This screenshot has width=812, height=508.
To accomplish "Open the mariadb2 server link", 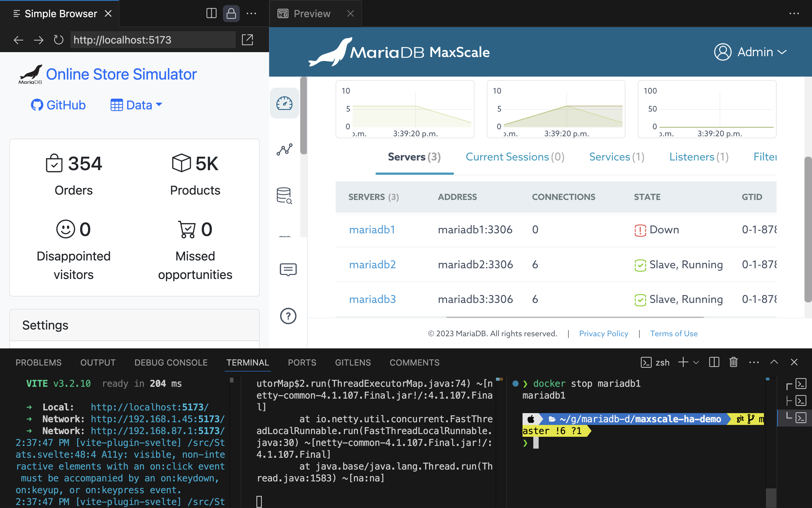I will coord(372,264).
